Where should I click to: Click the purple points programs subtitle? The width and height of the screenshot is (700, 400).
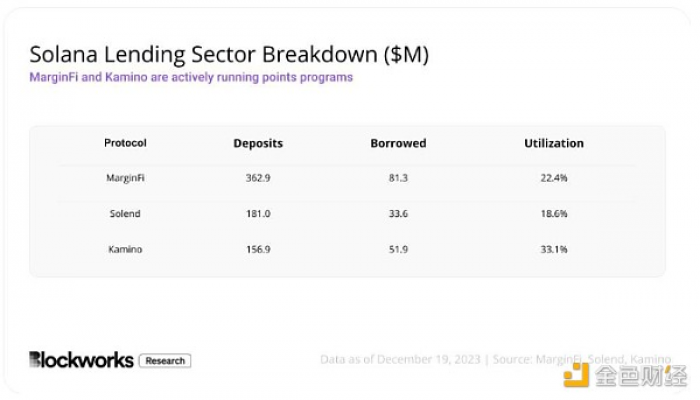tap(191, 77)
